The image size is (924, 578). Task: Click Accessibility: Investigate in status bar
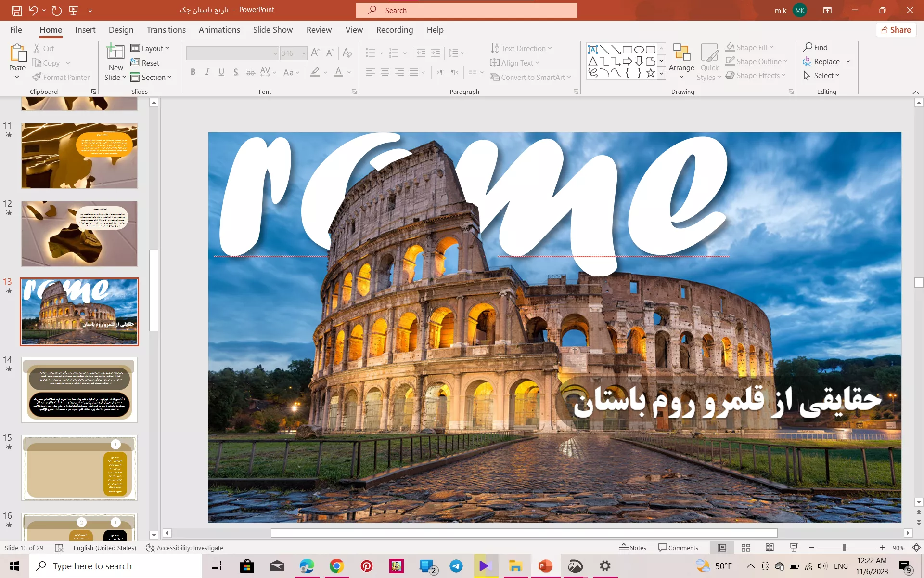[x=184, y=548]
